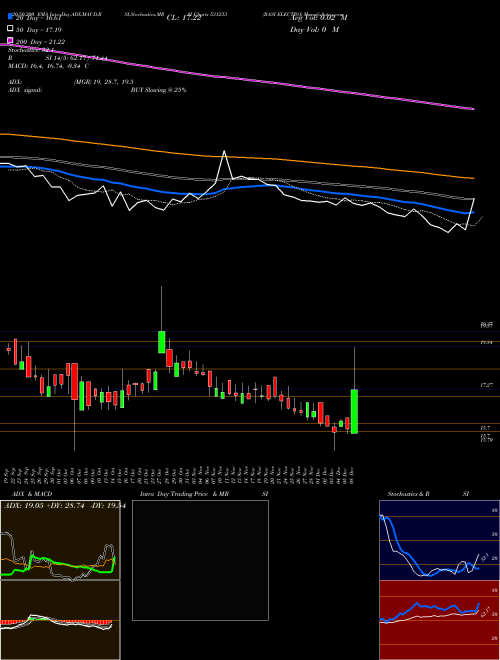Click the tallest green candle with the long upper wick
The height and width of the screenshot is (660, 500).
162,342
